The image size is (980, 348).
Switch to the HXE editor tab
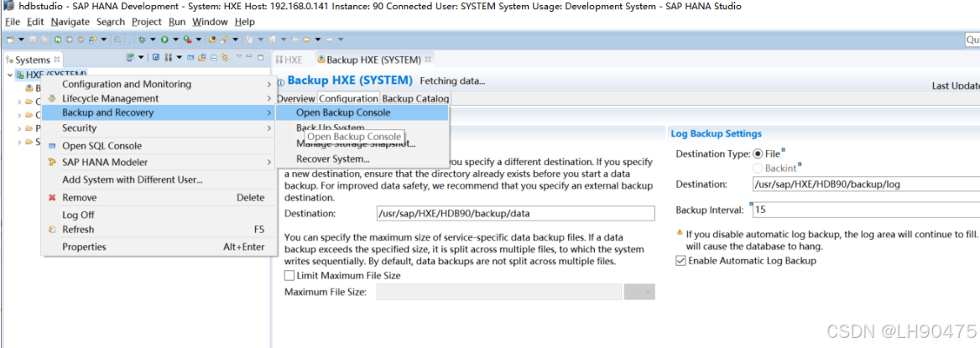289,60
